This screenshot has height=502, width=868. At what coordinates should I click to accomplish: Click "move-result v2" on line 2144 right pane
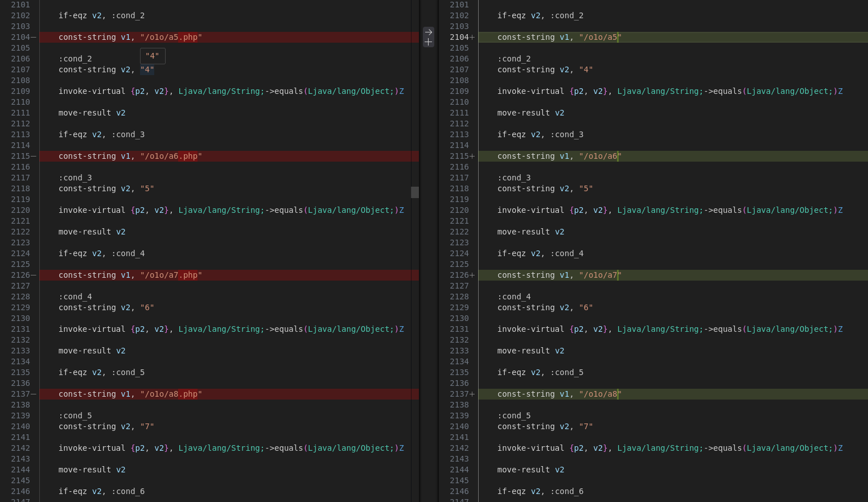[531, 470]
